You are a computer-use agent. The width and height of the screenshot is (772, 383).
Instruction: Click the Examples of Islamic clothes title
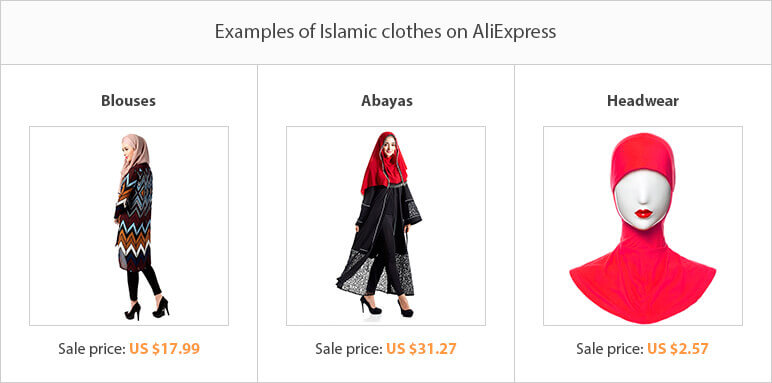(x=386, y=32)
